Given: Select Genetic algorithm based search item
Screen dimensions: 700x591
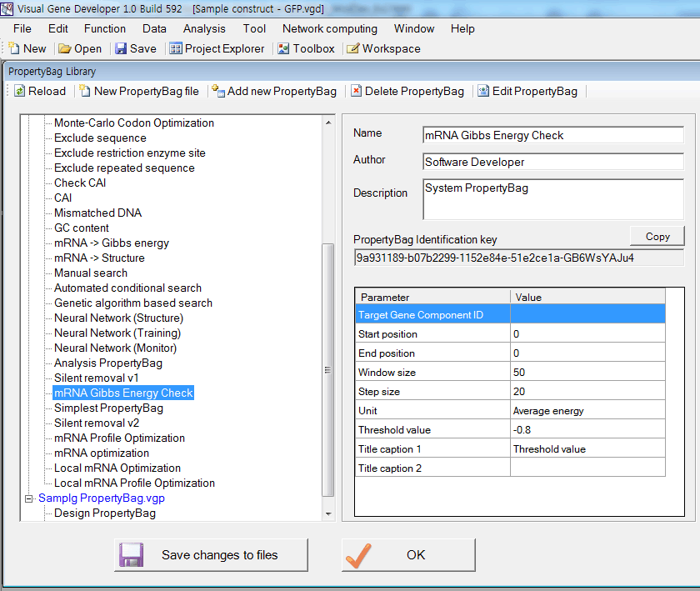Looking at the screenshot, I should click(x=133, y=303).
